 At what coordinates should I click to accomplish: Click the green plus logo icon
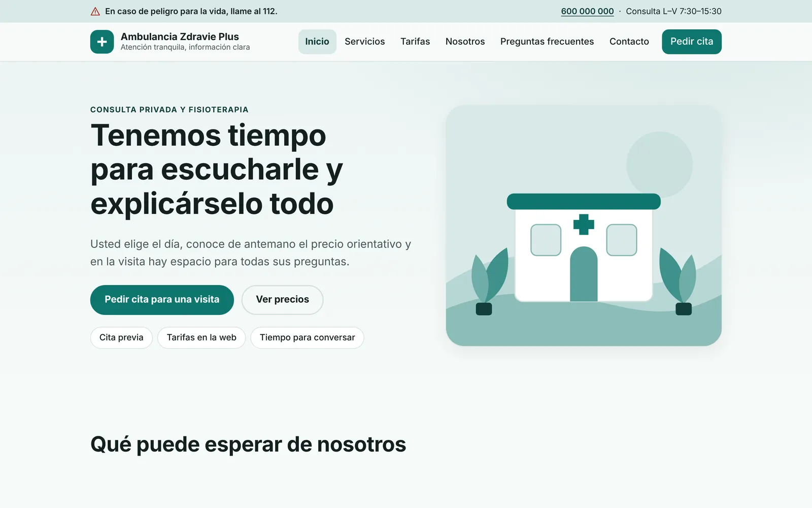click(x=102, y=42)
